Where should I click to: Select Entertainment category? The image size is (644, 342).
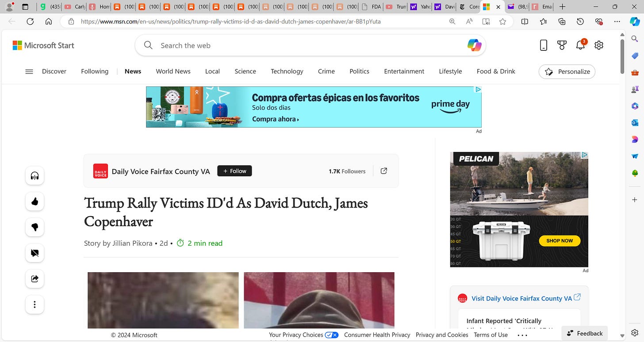(x=404, y=71)
